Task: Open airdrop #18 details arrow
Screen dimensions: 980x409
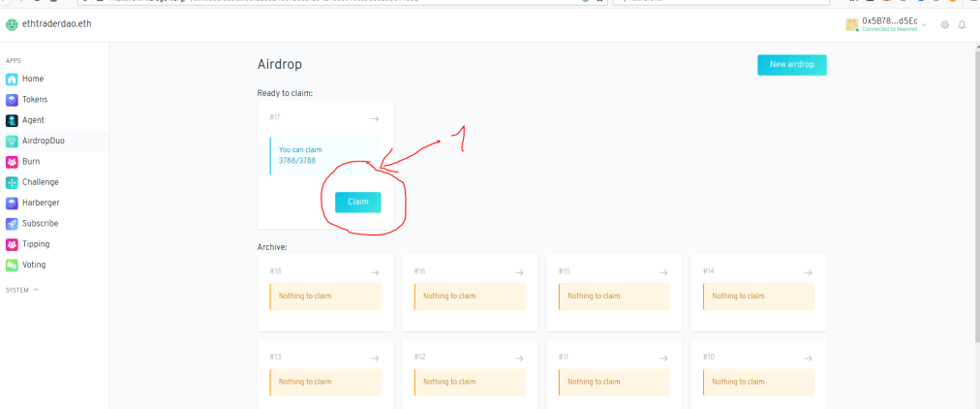Action: [x=375, y=272]
